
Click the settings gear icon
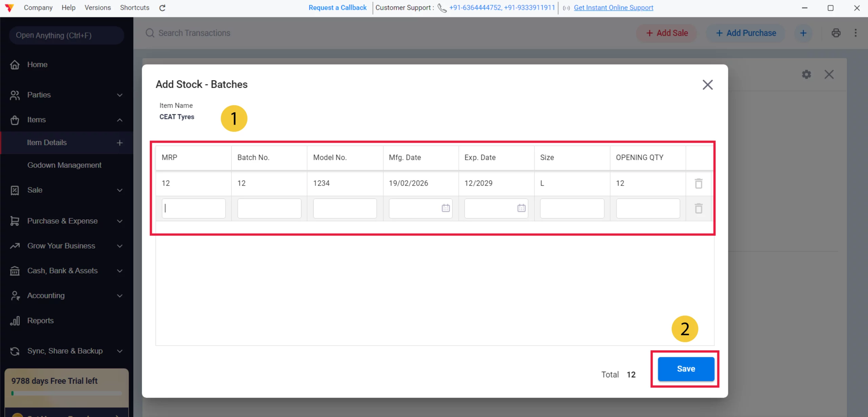pyautogui.click(x=806, y=74)
